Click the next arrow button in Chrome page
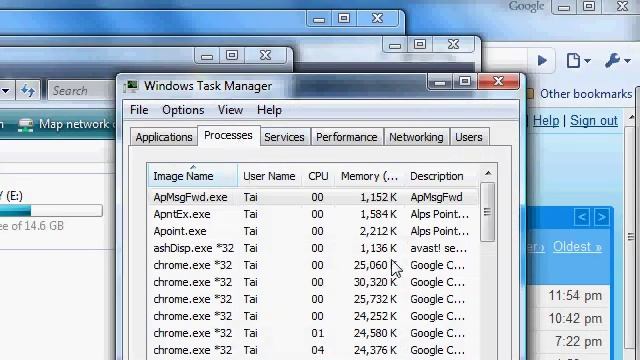This screenshot has height=360, width=640. [602, 217]
